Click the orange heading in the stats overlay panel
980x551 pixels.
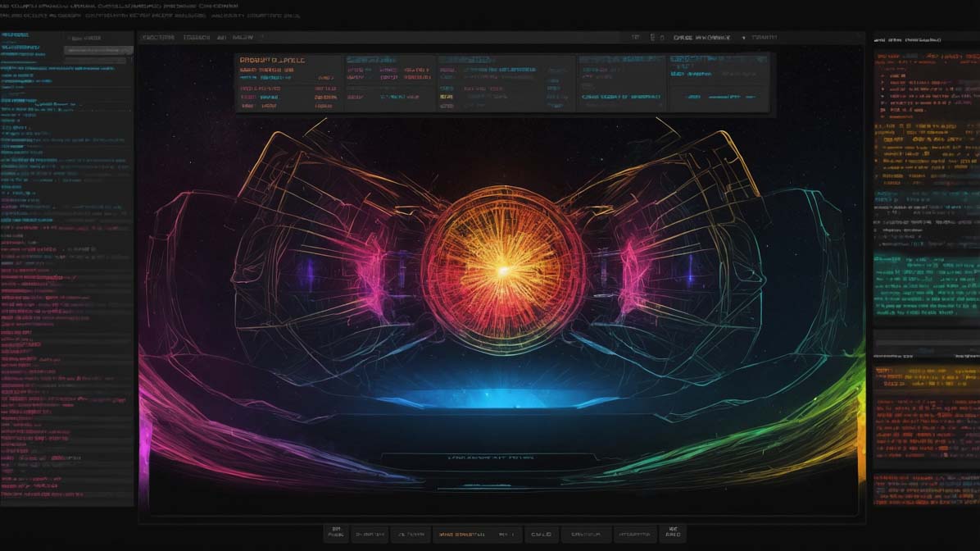point(271,60)
